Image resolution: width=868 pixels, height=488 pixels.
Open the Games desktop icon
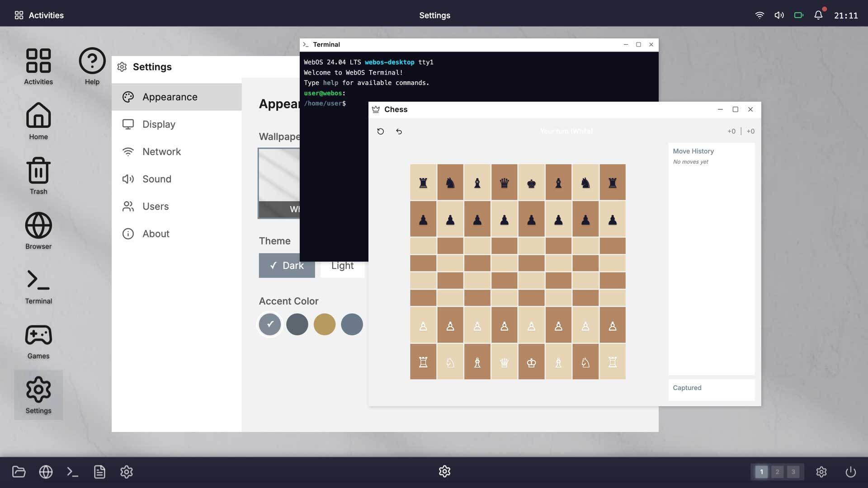(38, 340)
